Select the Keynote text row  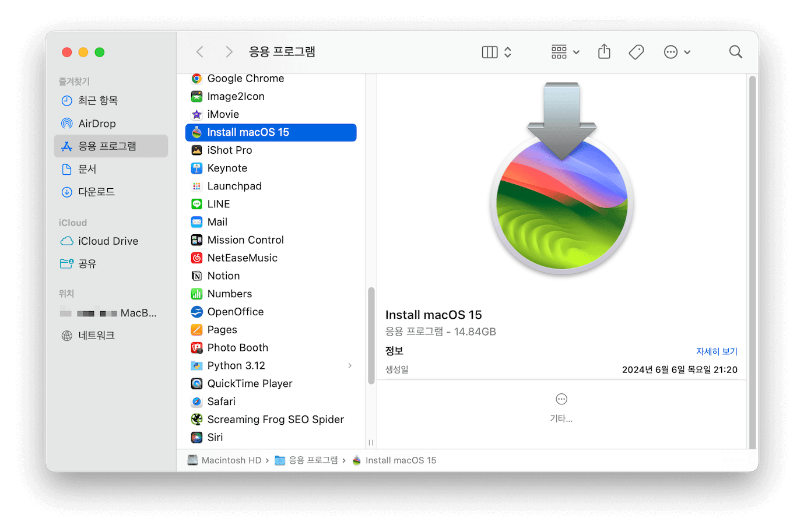271,168
